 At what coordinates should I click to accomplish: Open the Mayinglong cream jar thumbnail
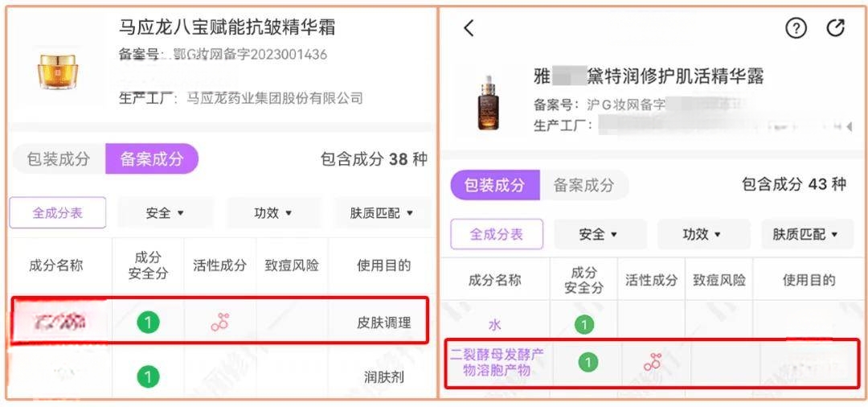pos(58,72)
